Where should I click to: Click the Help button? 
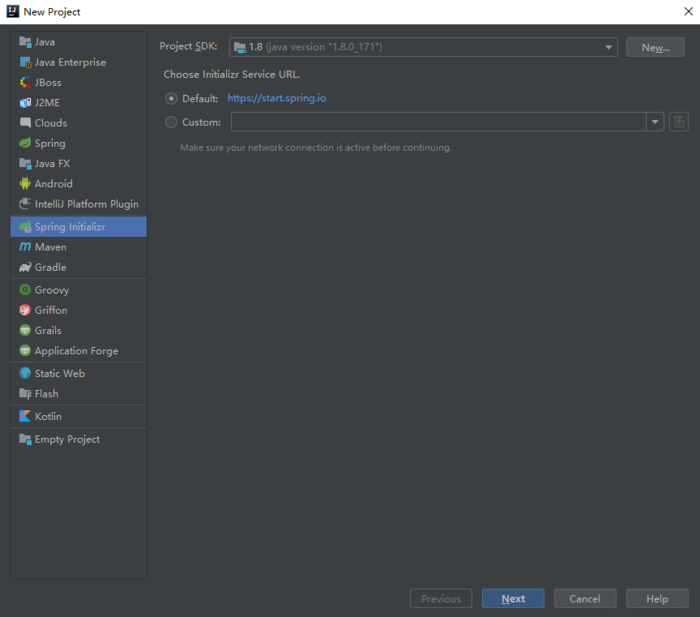[x=657, y=599]
